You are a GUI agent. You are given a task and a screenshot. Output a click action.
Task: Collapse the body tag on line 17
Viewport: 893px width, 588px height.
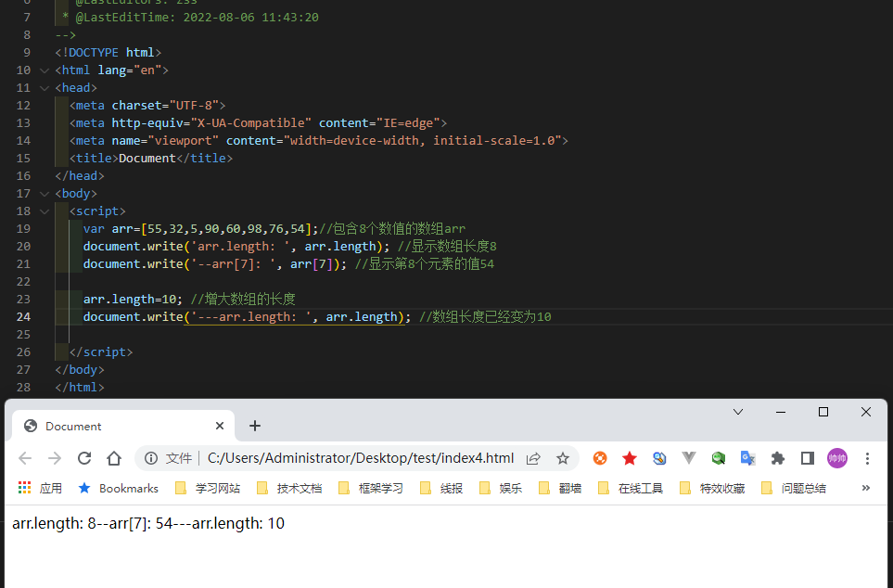[x=45, y=194]
